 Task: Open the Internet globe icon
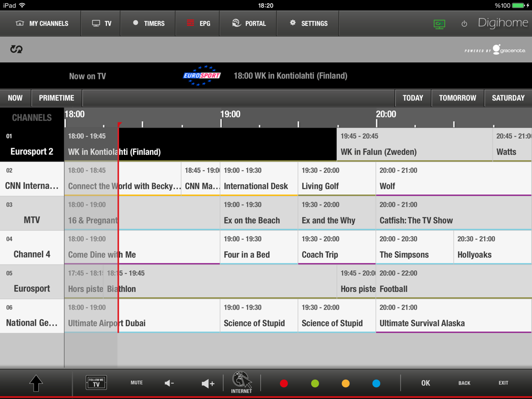pyautogui.click(x=242, y=383)
